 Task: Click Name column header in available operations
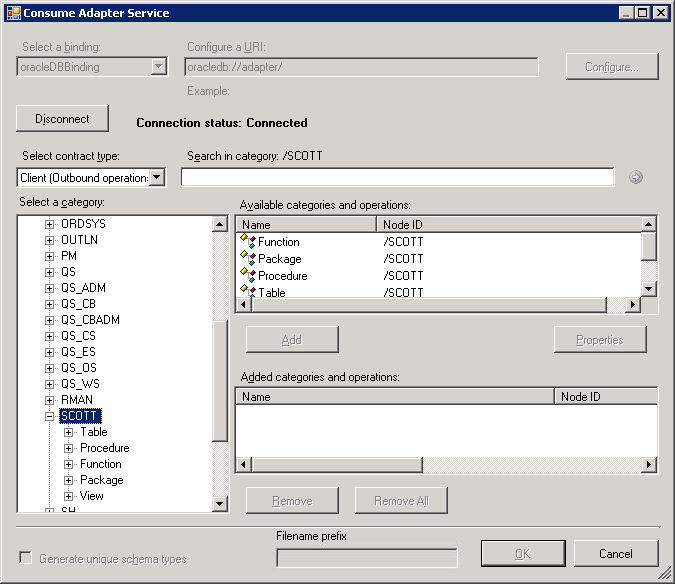click(x=306, y=225)
